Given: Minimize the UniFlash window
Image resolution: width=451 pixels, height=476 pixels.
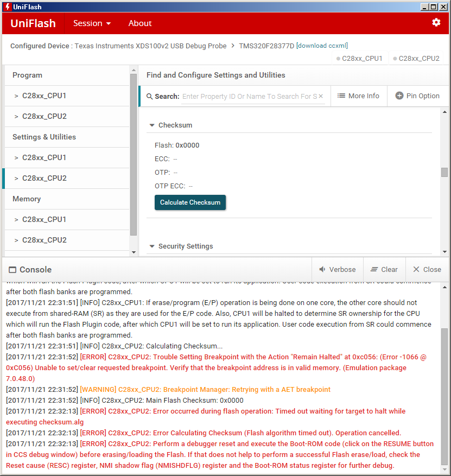Looking at the screenshot, I should pos(425,7).
